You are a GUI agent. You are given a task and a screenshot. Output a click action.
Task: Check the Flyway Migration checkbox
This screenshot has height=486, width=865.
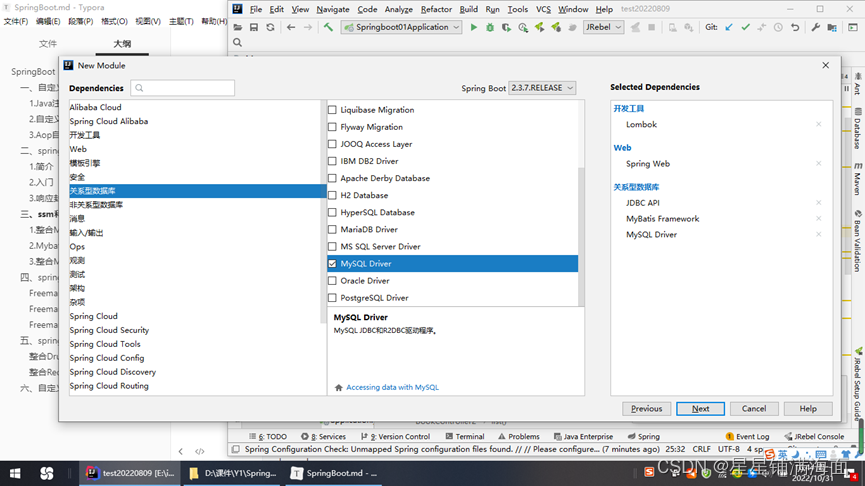332,127
